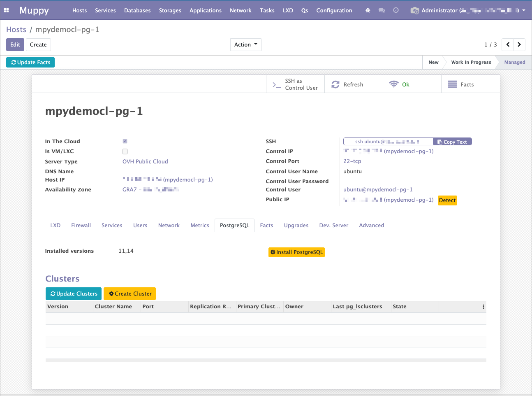Open the OVH Public Cloud link

(145, 161)
